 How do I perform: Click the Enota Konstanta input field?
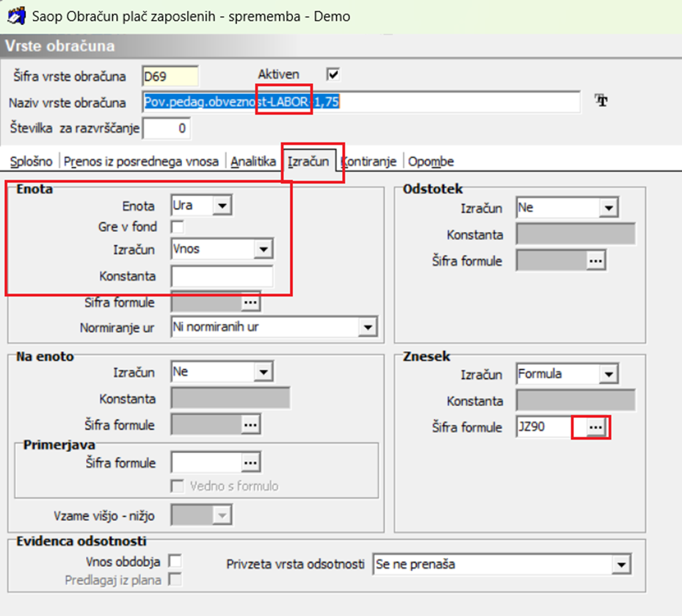pos(222,276)
